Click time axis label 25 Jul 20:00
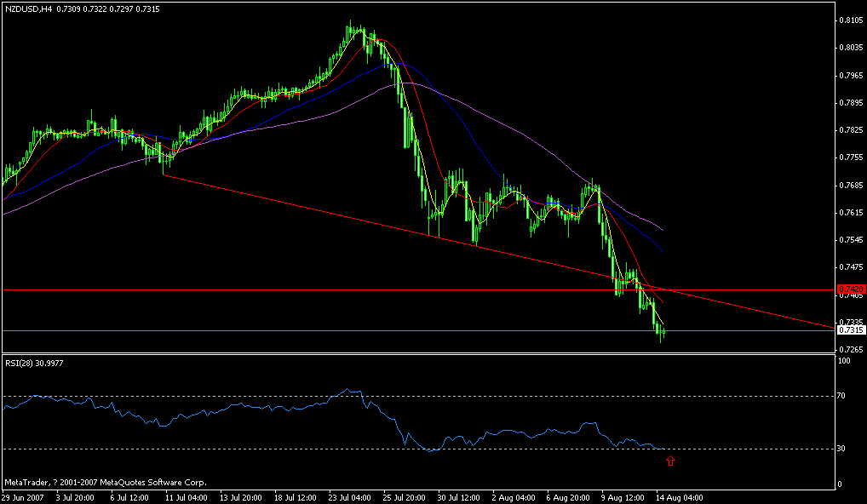 pos(405,497)
